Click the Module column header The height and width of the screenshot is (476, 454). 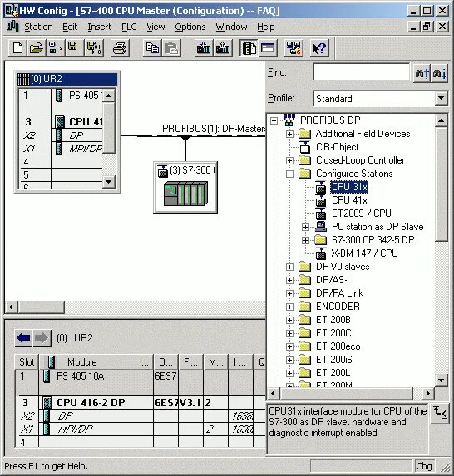(x=96, y=362)
